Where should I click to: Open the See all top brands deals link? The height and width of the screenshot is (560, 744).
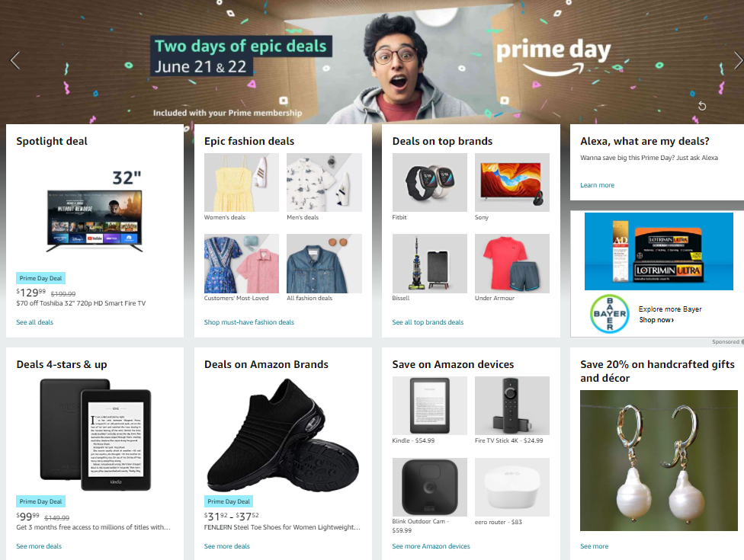(428, 322)
